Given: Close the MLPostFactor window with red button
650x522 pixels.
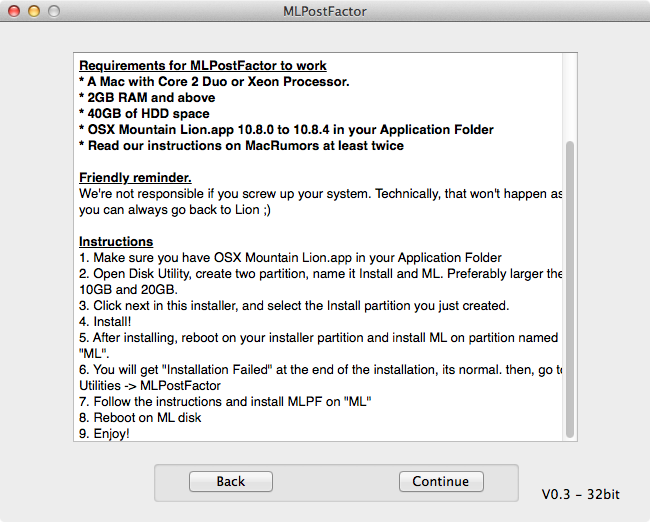Looking at the screenshot, I should coord(13,11).
